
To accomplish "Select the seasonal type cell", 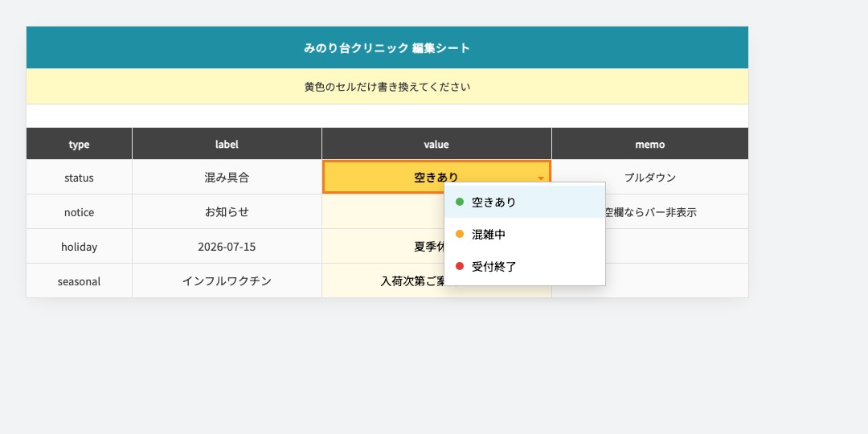I will pos(79,280).
